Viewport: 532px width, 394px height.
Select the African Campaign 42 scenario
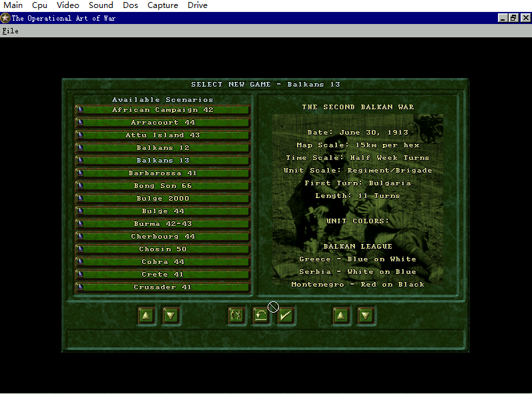163,110
